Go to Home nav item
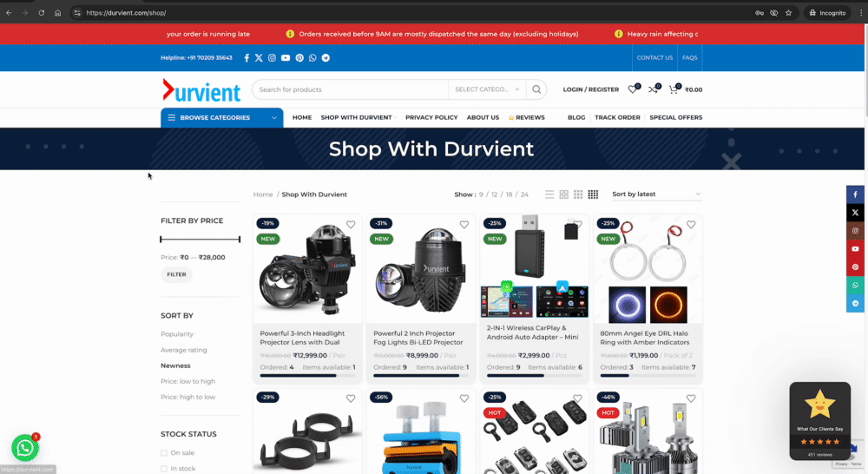The height and width of the screenshot is (474, 868). pyautogui.click(x=302, y=117)
